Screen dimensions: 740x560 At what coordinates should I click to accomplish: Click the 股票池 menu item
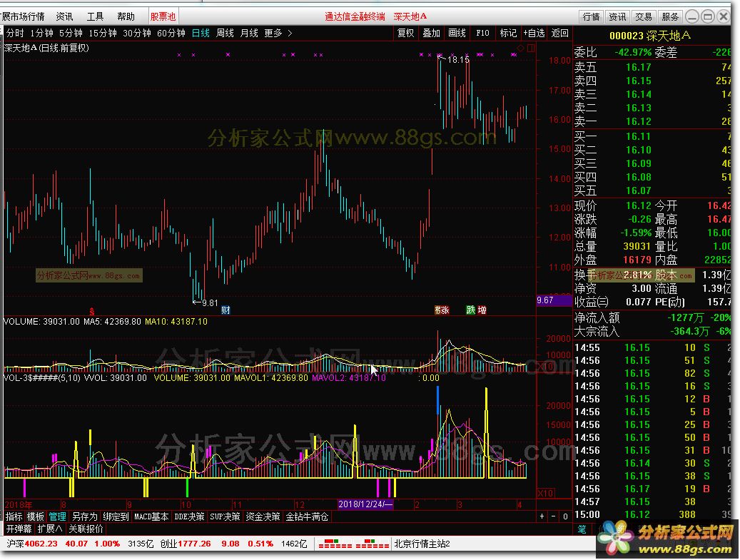click(x=163, y=16)
